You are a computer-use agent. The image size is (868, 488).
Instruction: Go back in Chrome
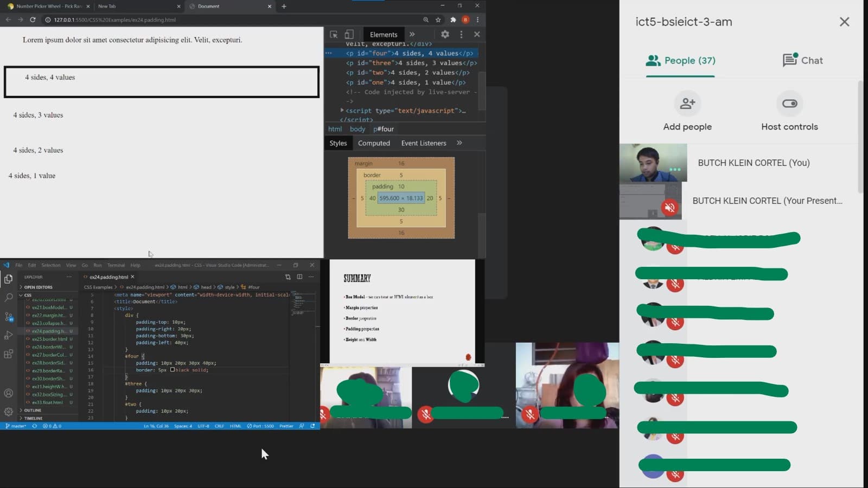(8, 20)
